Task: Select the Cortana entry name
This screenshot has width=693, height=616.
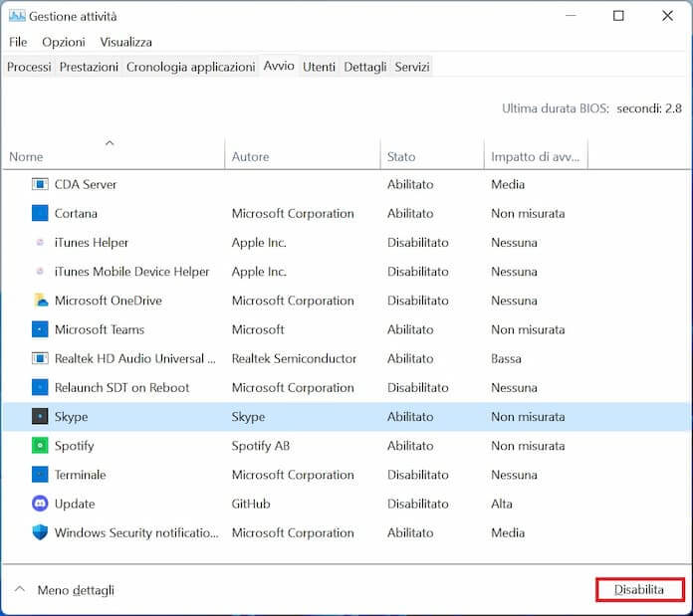Action: 76,213
